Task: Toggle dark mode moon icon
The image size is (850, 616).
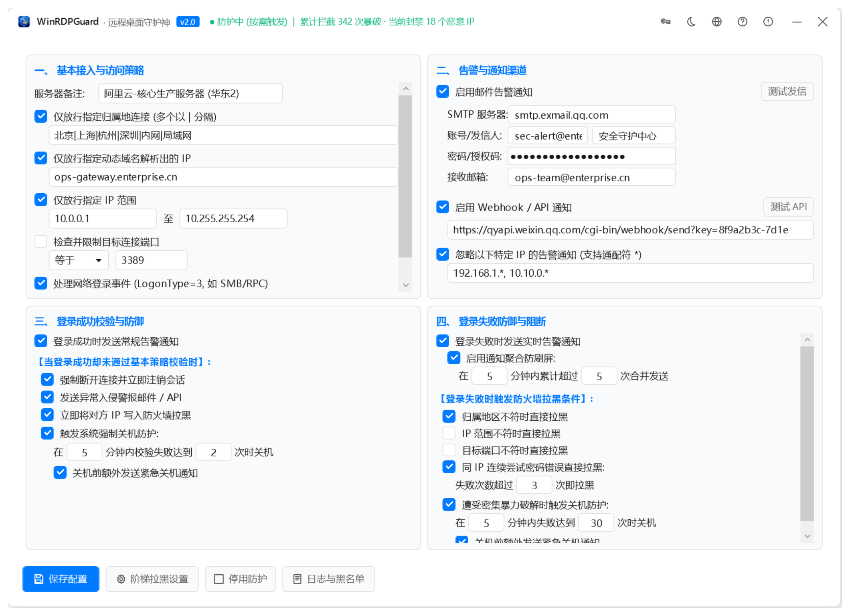Action: pos(691,22)
